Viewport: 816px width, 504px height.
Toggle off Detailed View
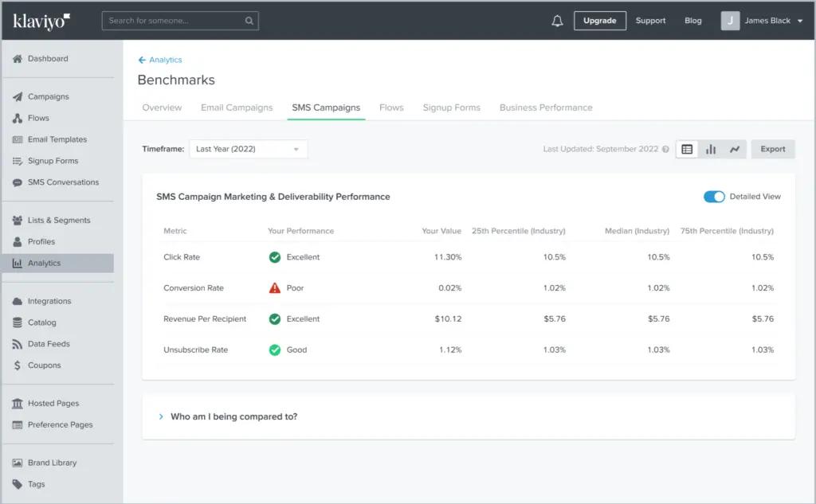pyautogui.click(x=714, y=196)
